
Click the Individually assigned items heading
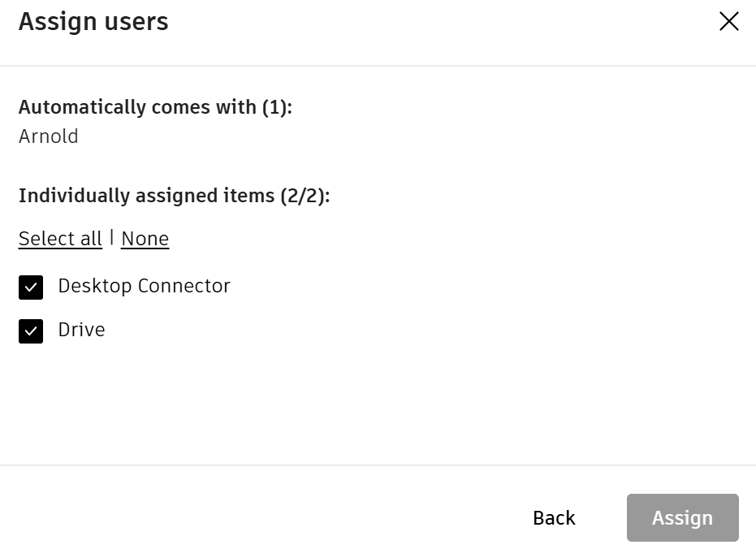pyautogui.click(x=174, y=196)
